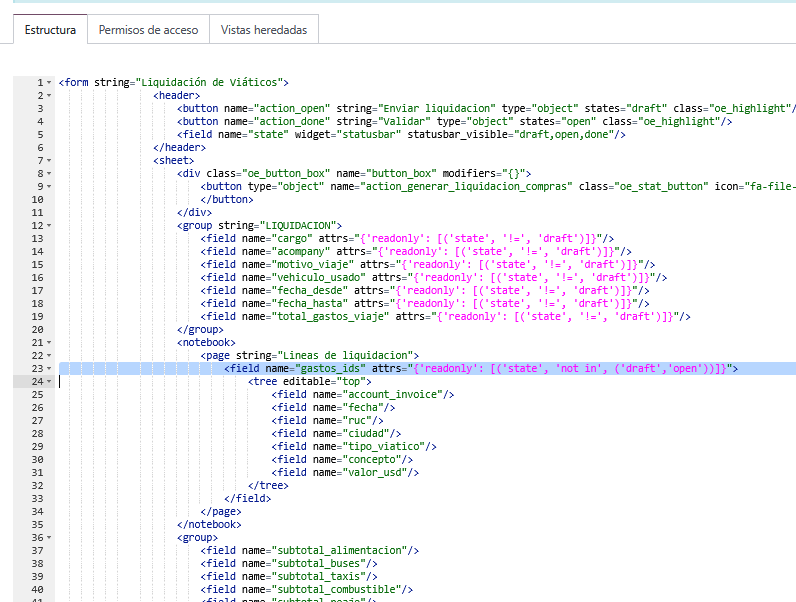The width and height of the screenshot is (796, 602).
Task: Click the closing notebook tag line
Action: [208, 524]
